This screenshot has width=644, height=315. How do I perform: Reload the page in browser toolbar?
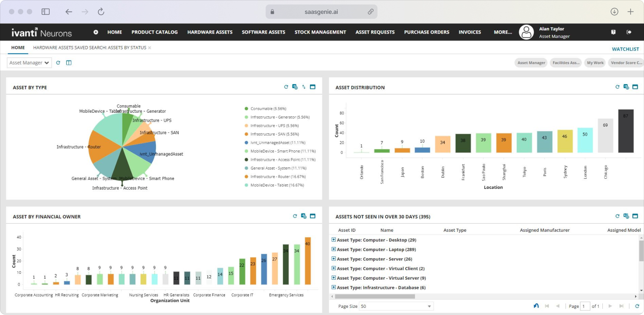[x=101, y=12]
